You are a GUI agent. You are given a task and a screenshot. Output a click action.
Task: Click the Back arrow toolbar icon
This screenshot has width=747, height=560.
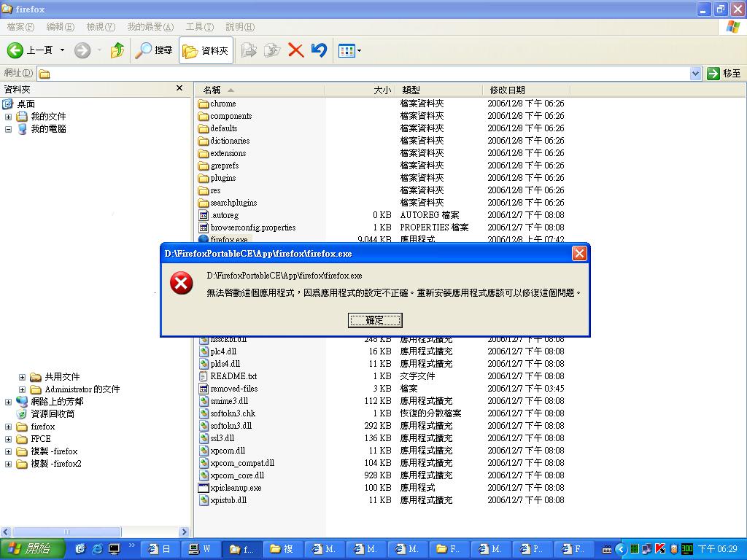click(x=16, y=50)
